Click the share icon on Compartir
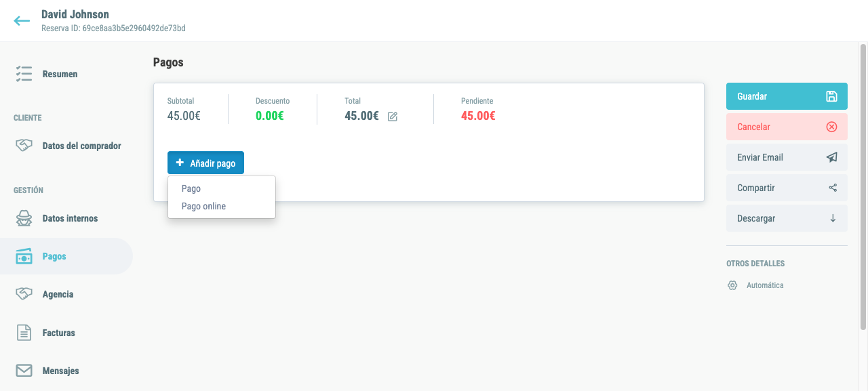Screen dimensions: 868x391 coord(833,188)
